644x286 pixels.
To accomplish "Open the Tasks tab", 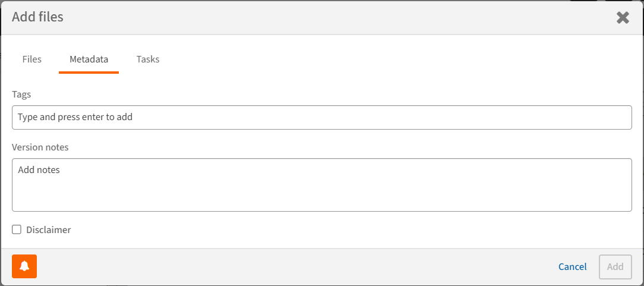I will point(148,59).
